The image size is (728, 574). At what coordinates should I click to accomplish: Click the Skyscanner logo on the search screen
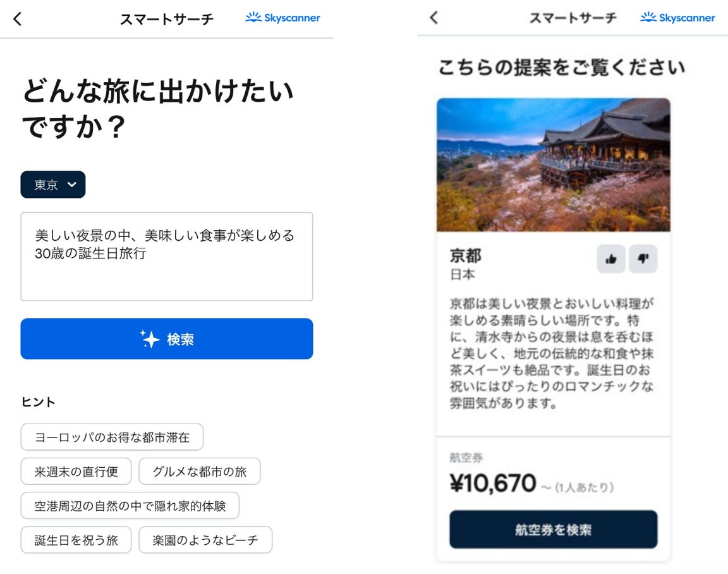click(283, 18)
